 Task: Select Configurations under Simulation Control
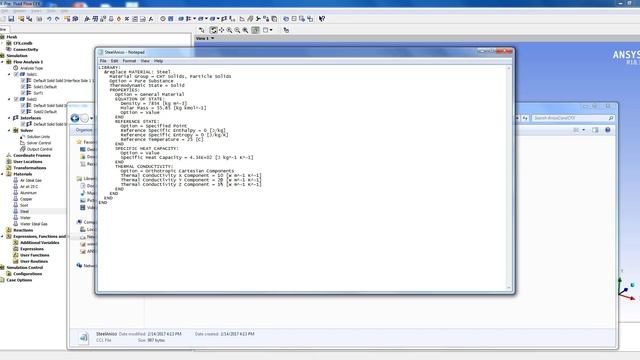click(28, 274)
